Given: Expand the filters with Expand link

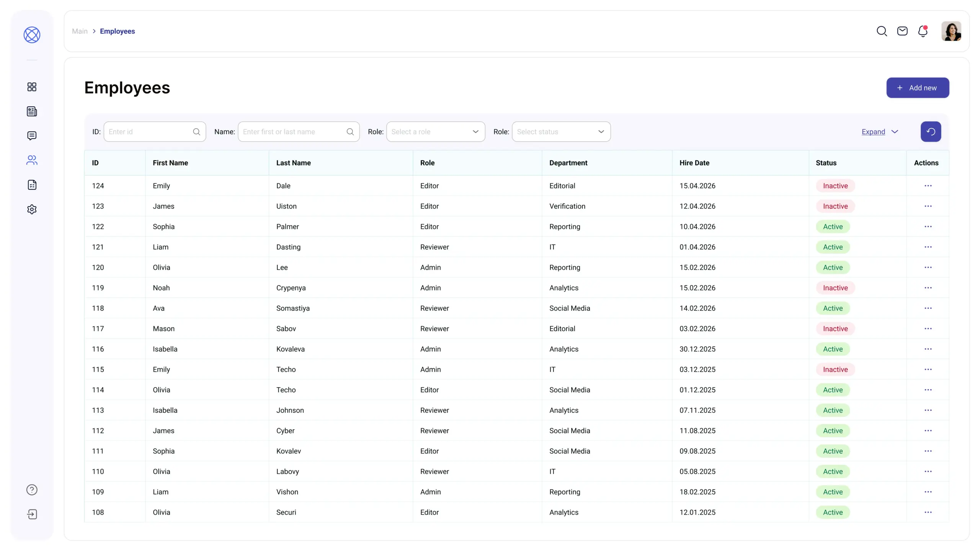Looking at the screenshot, I should coord(873,132).
